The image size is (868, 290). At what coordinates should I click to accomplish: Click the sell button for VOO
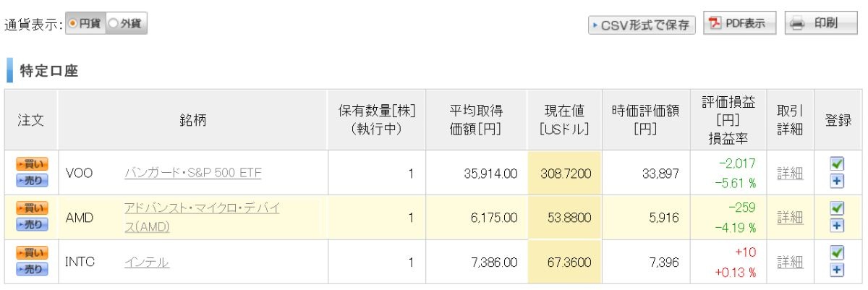[31, 180]
